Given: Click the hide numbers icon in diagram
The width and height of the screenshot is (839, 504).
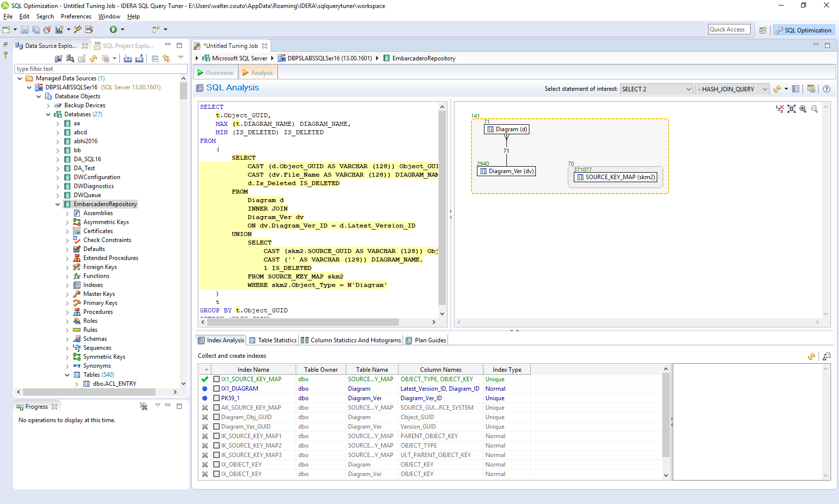Looking at the screenshot, I should coord(780,109).
